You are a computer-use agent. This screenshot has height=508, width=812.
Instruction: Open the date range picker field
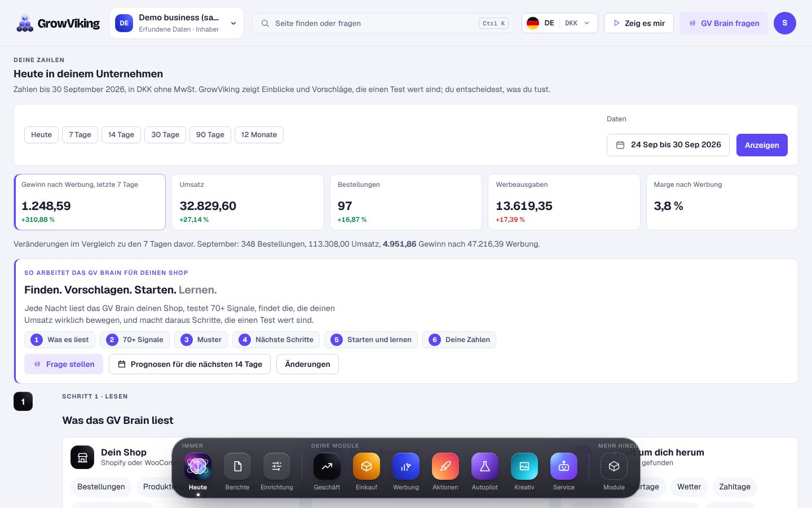tap(668, 145)
